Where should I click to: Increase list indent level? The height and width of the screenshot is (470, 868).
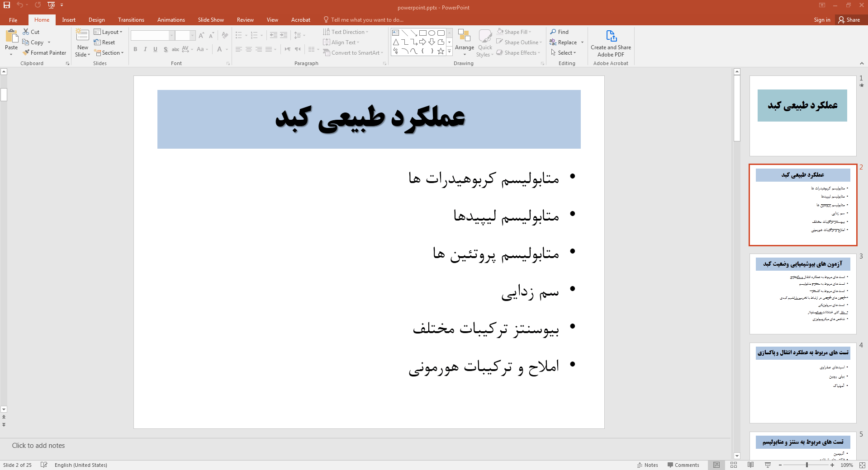[284, 35]
